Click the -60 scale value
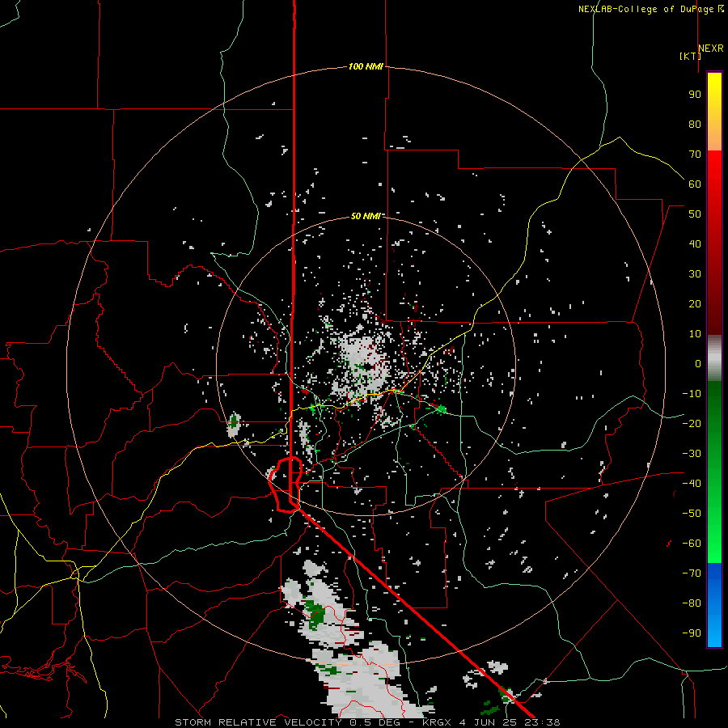Viewport: 728px width, 728px height. pyautogui.click(x=692, y=544)
